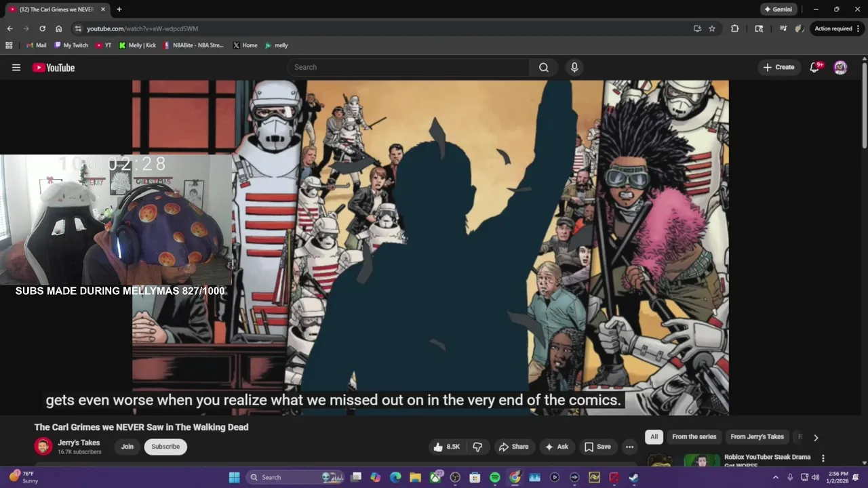Subscribe to Jerry's Takes channel
Image resolution: width=868 pixels, height=488 pixels.
[165, 447]
